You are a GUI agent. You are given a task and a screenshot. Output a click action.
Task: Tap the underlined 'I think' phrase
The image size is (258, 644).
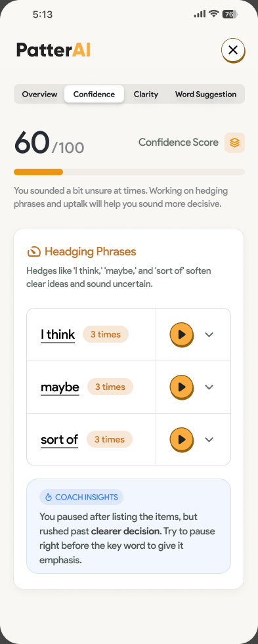click(58, 335)
